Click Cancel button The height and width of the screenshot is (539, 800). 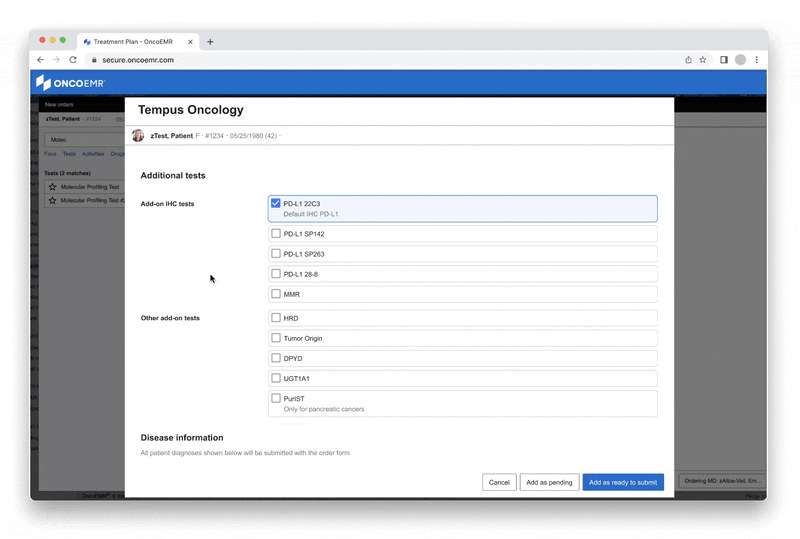click(x=499, y=482)
